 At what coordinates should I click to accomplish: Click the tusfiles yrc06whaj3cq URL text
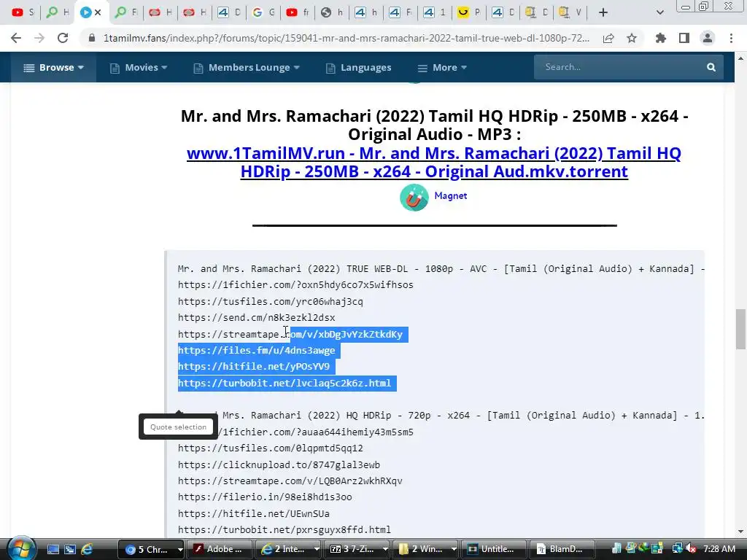tap(270, 301)
